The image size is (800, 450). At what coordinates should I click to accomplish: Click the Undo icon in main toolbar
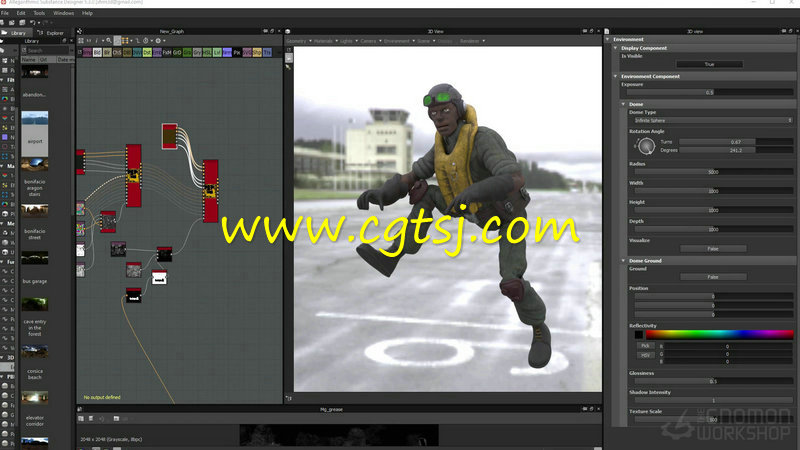tap(33, 23)
